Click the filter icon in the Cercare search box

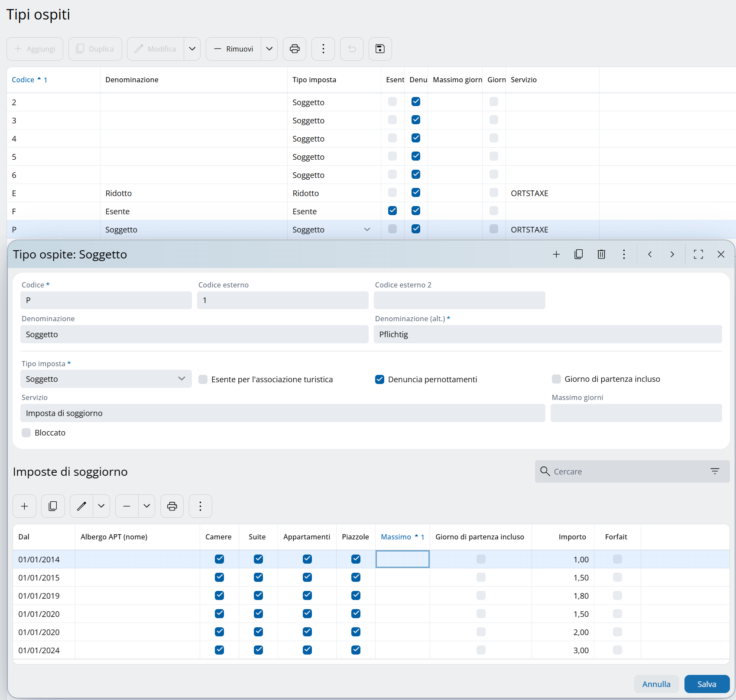[x=715, y=471]
